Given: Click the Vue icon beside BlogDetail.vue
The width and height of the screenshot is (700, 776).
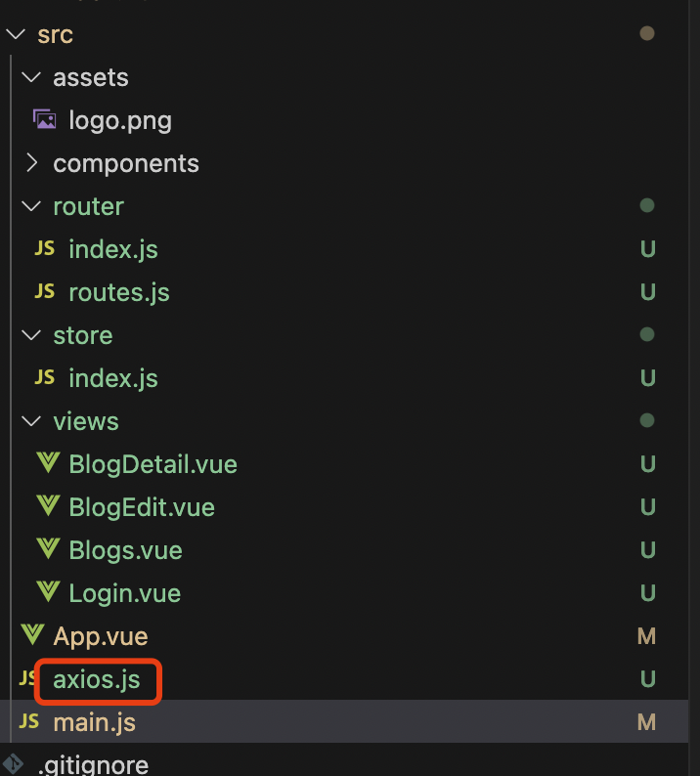Looking at the screenshot, I should click(x=46, y=464).
